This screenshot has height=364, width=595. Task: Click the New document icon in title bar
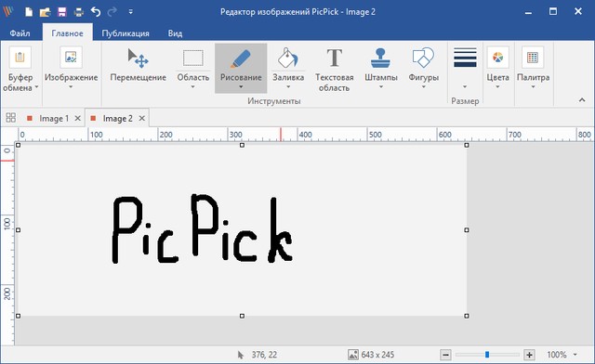[29, 12]
